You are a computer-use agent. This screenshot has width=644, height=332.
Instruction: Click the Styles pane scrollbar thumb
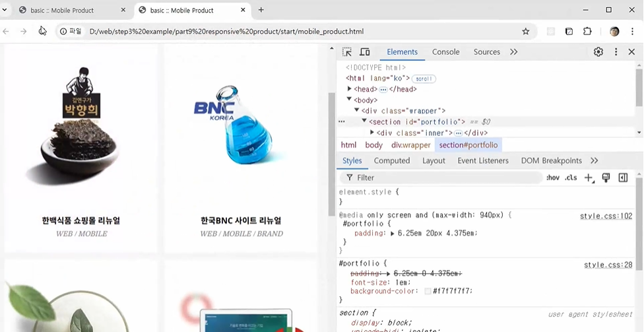639,224
